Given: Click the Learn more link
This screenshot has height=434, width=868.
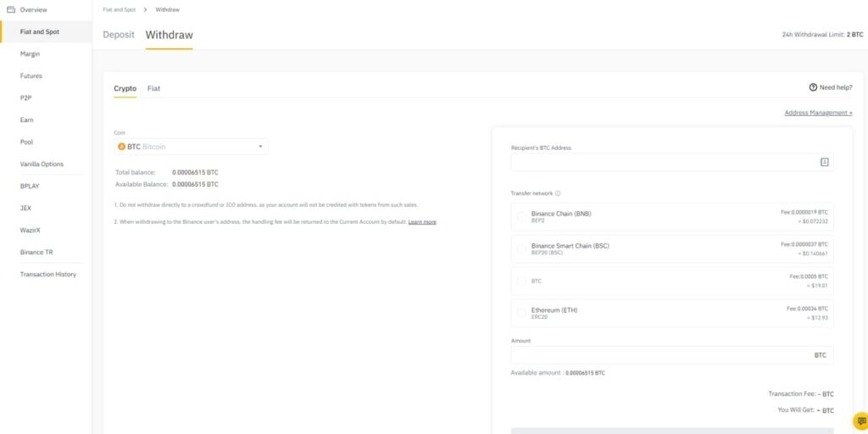Looking at the screenshot, I should 422,222.
